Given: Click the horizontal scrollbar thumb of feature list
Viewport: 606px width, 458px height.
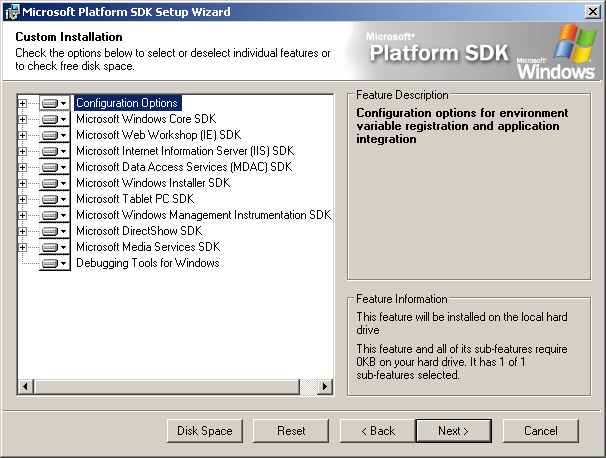Looking at the screenshot, I should pyautogui.click(x=167, y=386).
